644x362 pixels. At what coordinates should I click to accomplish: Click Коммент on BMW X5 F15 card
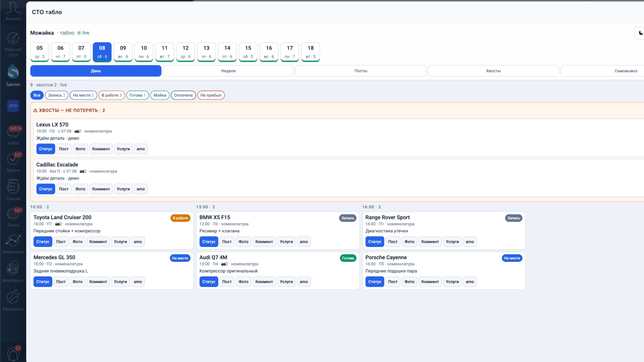[x=264, y=242]
